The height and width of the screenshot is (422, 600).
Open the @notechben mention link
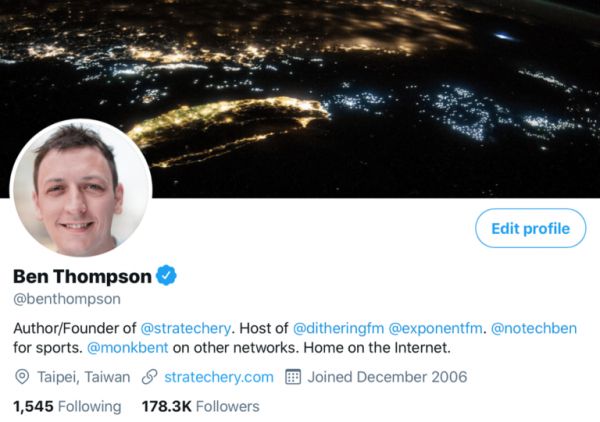(534, 328)
